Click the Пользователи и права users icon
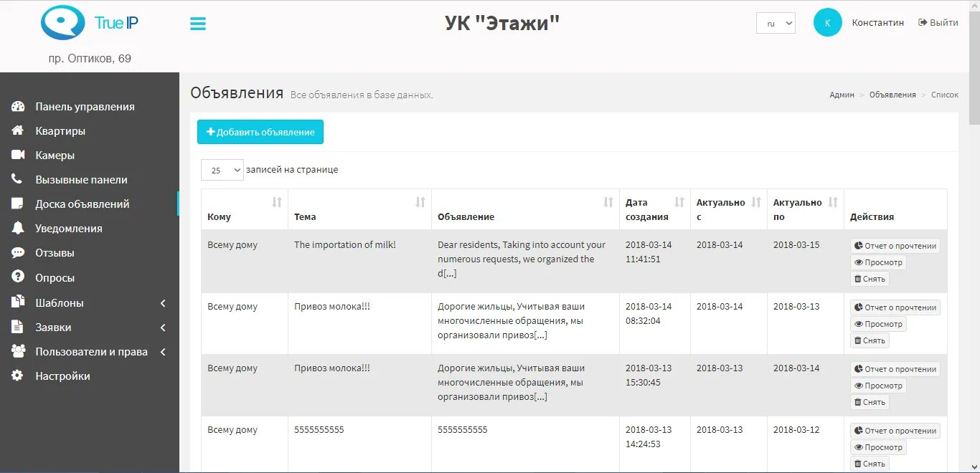Image resolution: width=980 pixels, height=473 pixels. point(19,351)
